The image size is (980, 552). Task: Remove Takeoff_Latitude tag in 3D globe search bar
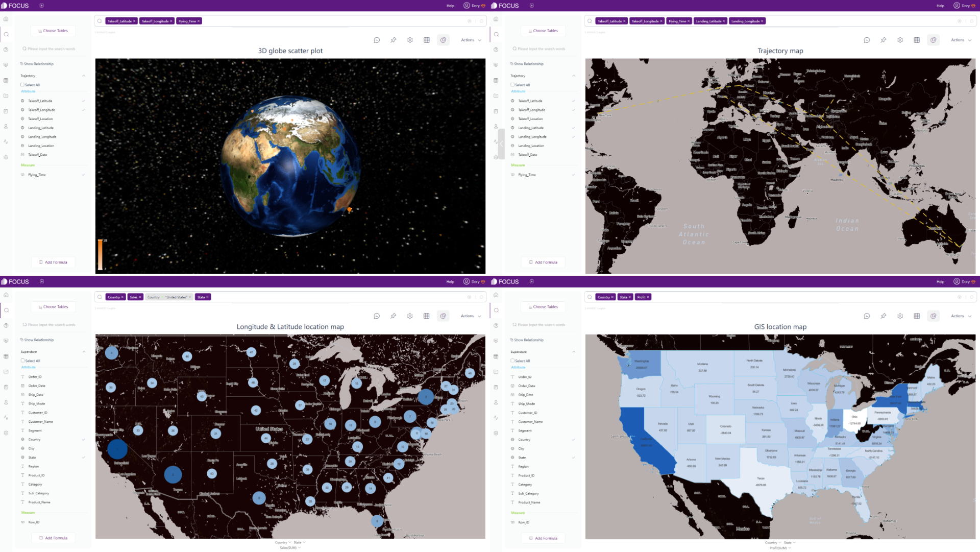tap(134, 21)
